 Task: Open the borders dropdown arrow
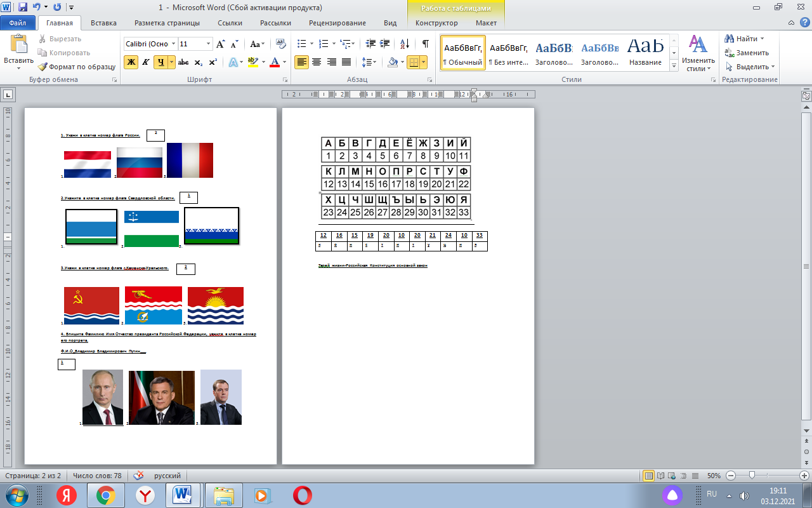point(424,62)
